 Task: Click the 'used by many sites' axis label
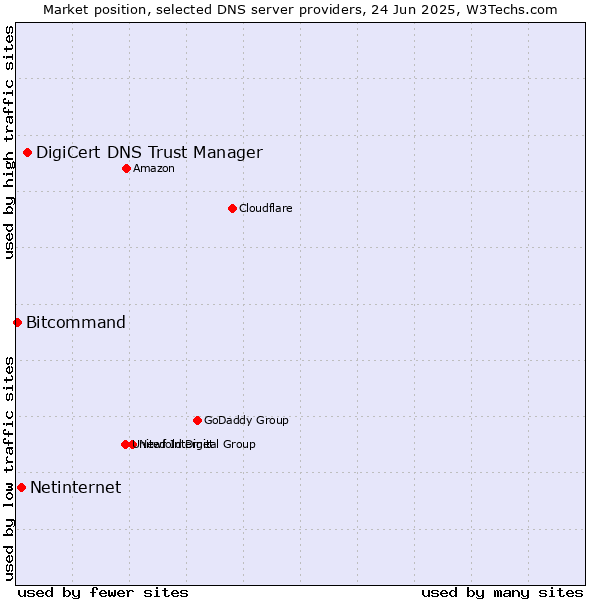(x=502, y=593)
